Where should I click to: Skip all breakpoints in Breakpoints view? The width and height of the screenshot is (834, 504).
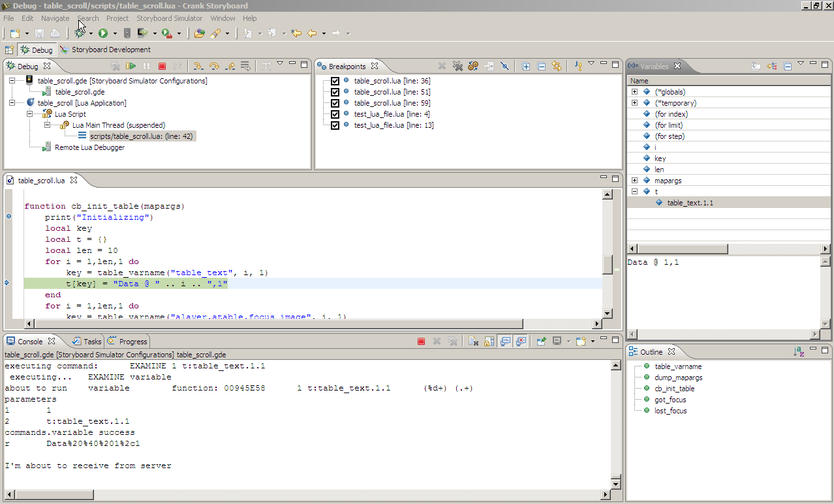point(504,66)
